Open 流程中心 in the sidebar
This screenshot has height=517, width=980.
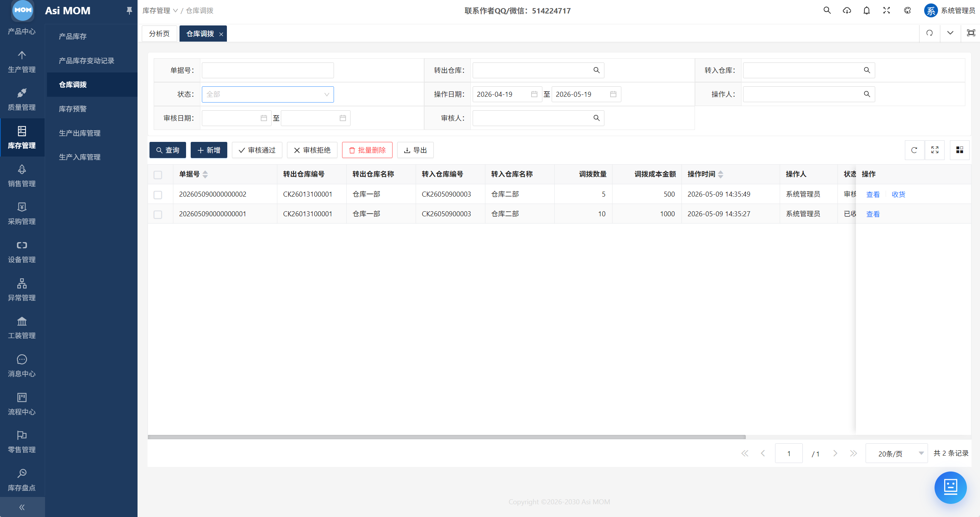click(22, 404)
